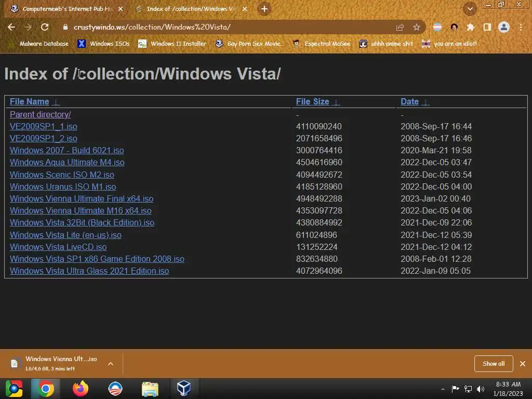Image resolution: width=532 pixels, height=399 pixels.
Task: Click Windows Uranus ISO M1.iso
Action: pyautogui.click(x=63, y=187)
